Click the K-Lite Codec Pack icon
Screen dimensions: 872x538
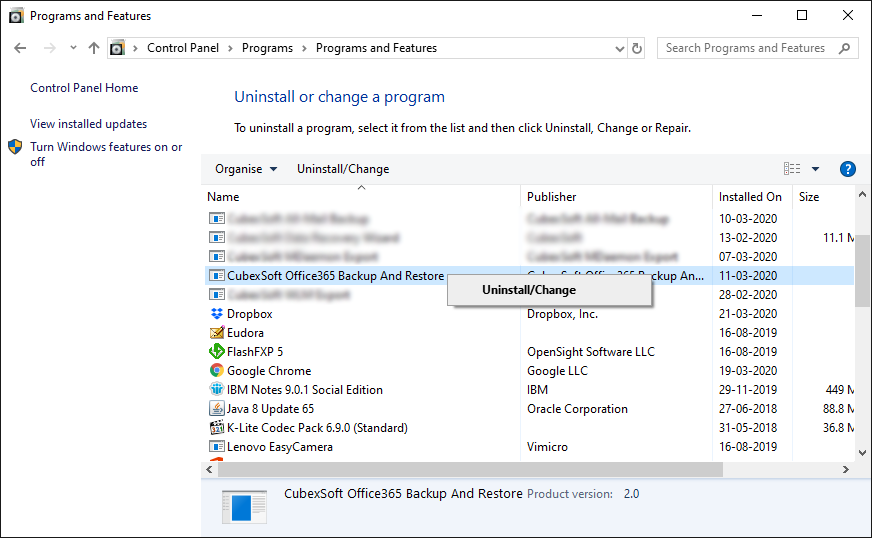216,428
